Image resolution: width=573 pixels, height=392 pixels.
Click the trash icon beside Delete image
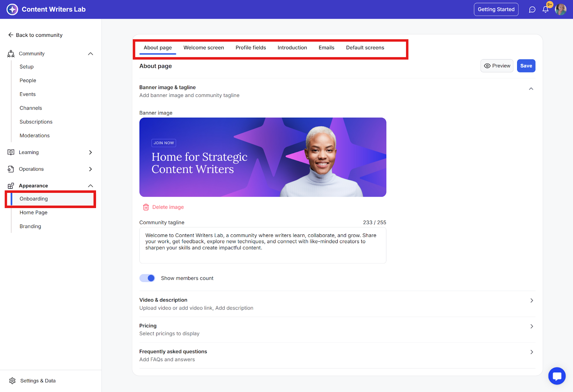(146, 207)
